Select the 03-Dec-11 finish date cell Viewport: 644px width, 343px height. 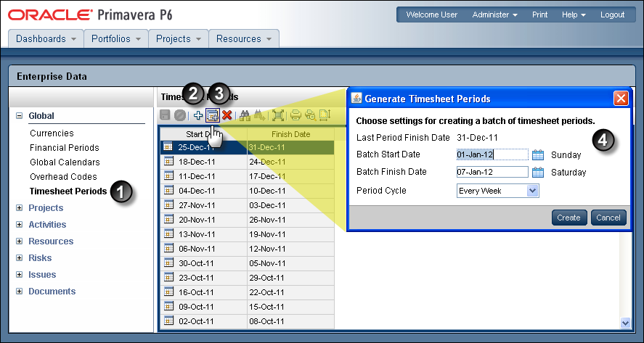(291, 205)
